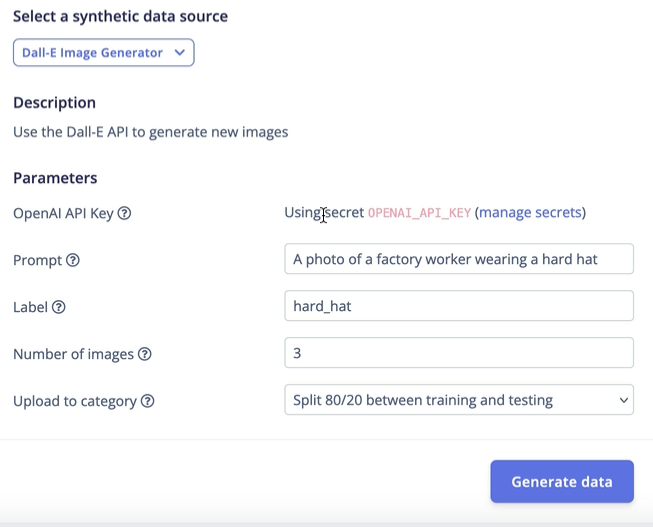
Task: Click the Number of images input box
Action: (458, 353)
